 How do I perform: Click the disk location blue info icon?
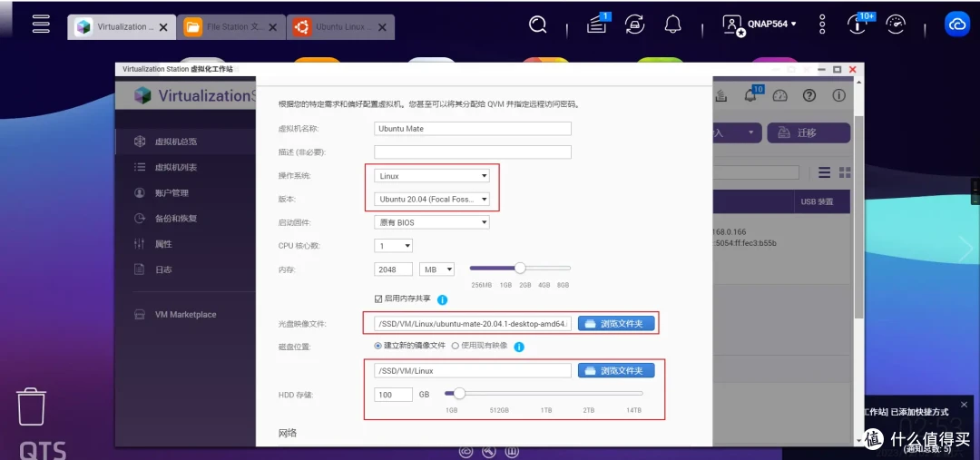point(519,347)
